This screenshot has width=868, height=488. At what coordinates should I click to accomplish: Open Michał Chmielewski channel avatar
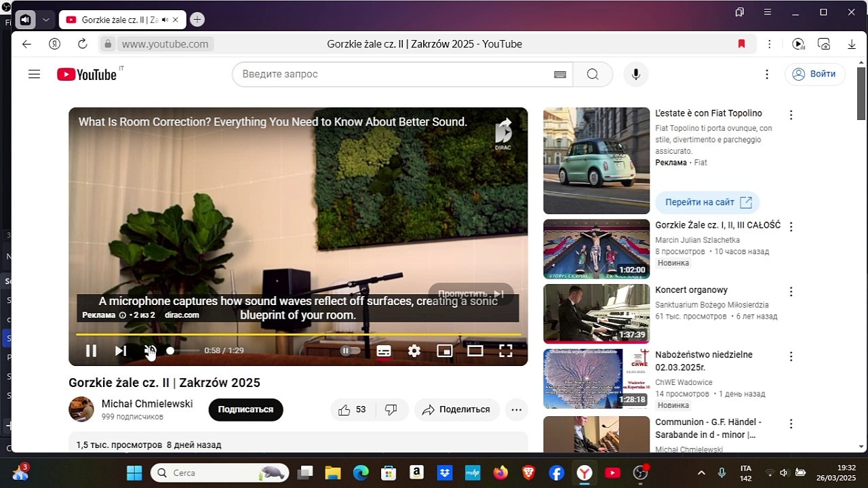click(81, 409)
